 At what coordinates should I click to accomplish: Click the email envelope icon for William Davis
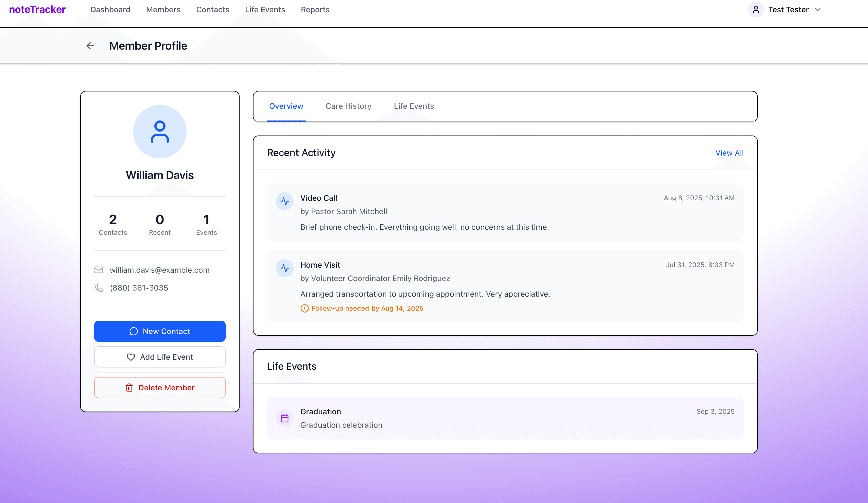99,270
